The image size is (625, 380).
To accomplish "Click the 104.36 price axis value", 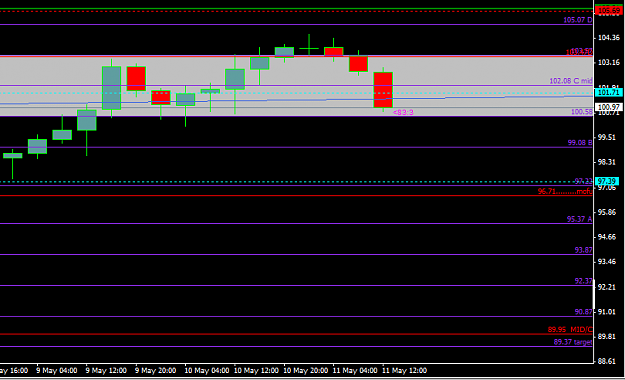I will pyautogui.click(x=609, y=38).
